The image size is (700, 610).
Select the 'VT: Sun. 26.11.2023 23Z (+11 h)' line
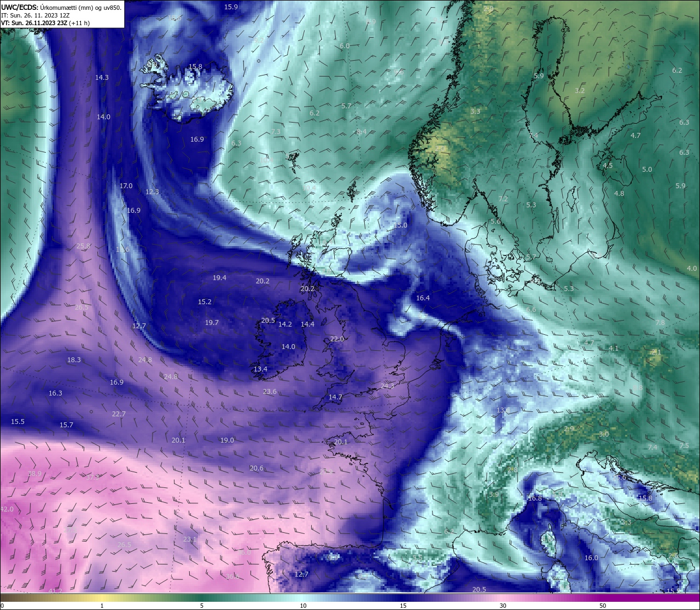45,23
